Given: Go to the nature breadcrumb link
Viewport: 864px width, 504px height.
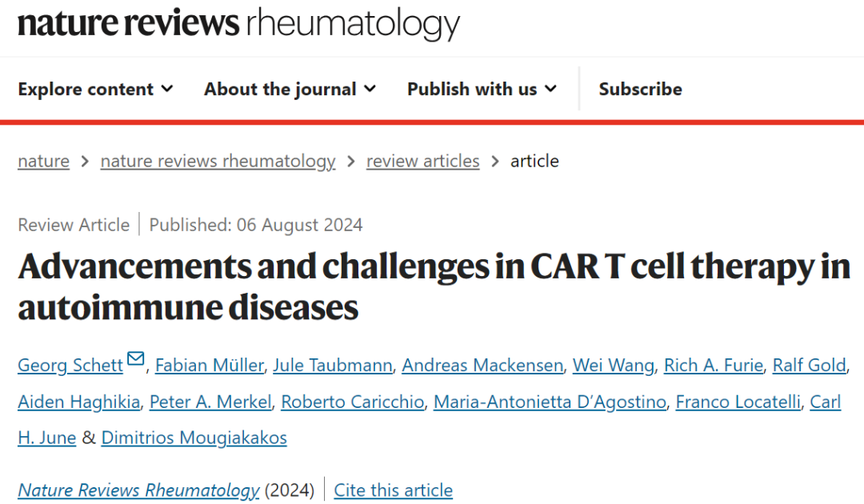Looking at the screenshot, I should click(43, 161).
